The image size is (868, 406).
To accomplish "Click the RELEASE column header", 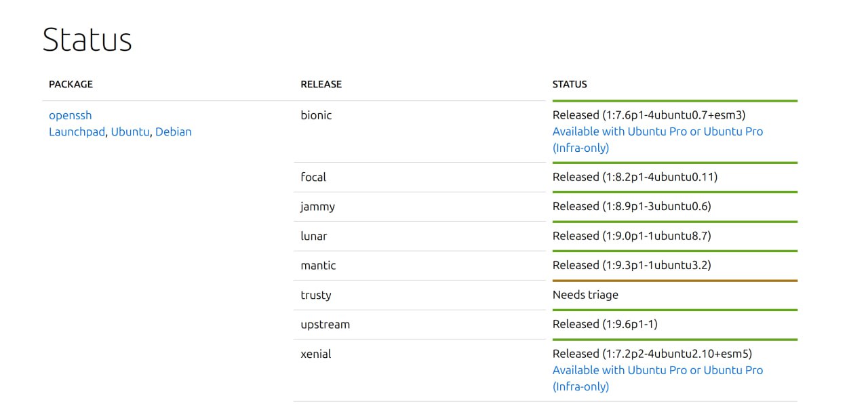I will tap(321, 84).
